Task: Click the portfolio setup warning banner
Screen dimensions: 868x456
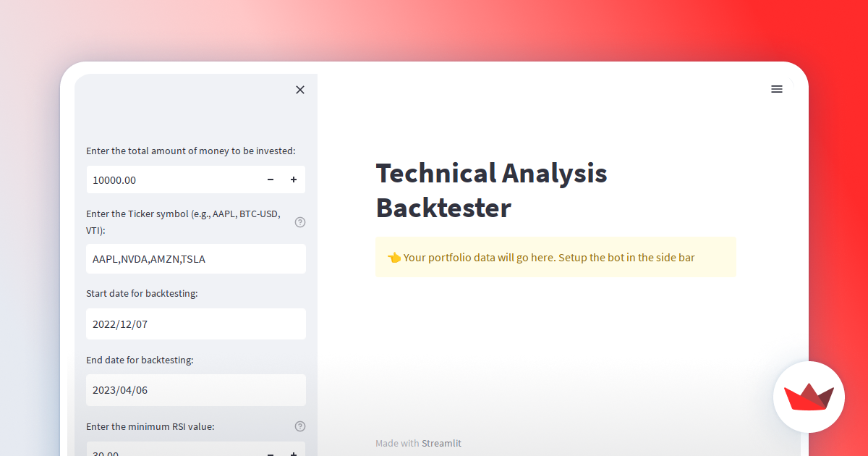Action: (556, 257)
